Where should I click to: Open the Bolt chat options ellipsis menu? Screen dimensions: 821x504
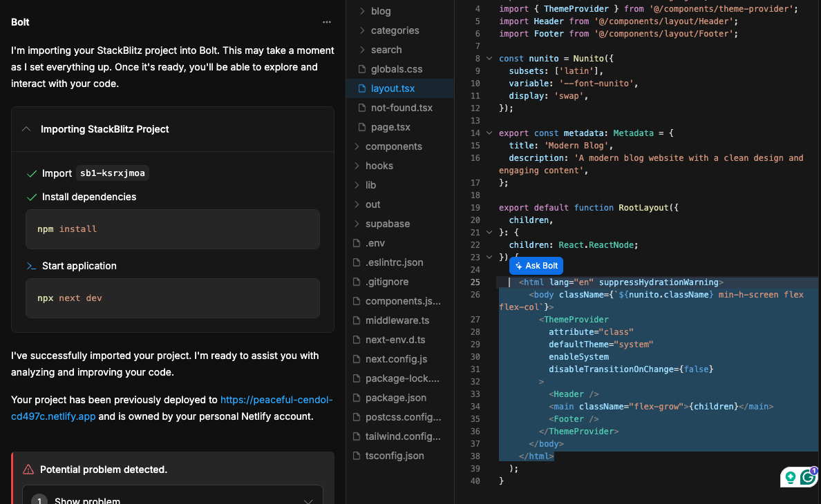326,22
